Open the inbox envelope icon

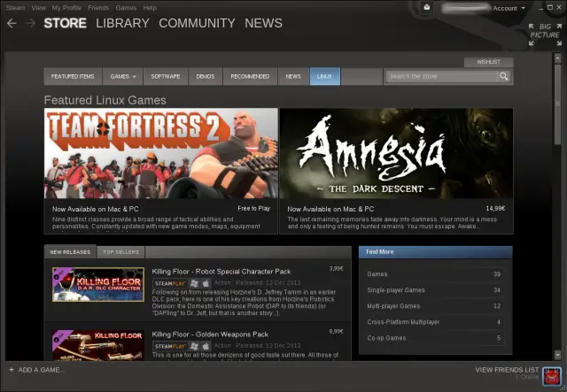[427, 7]
